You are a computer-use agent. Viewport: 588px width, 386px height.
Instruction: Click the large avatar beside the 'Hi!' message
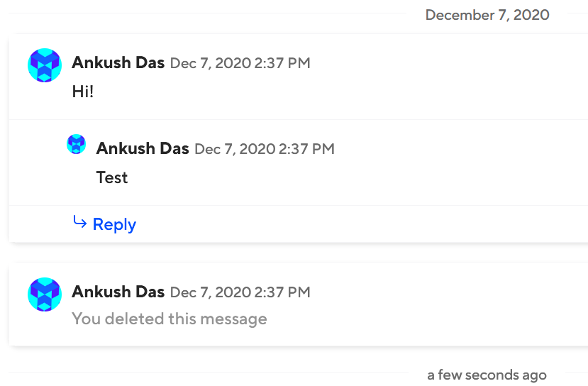click(x=45, y=65)
